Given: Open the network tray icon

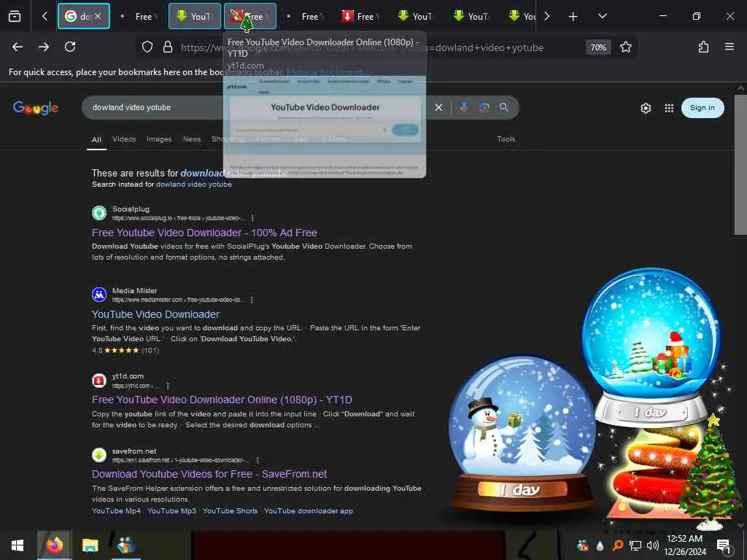Looking at the screenshot, I should [x=635, y=545].
